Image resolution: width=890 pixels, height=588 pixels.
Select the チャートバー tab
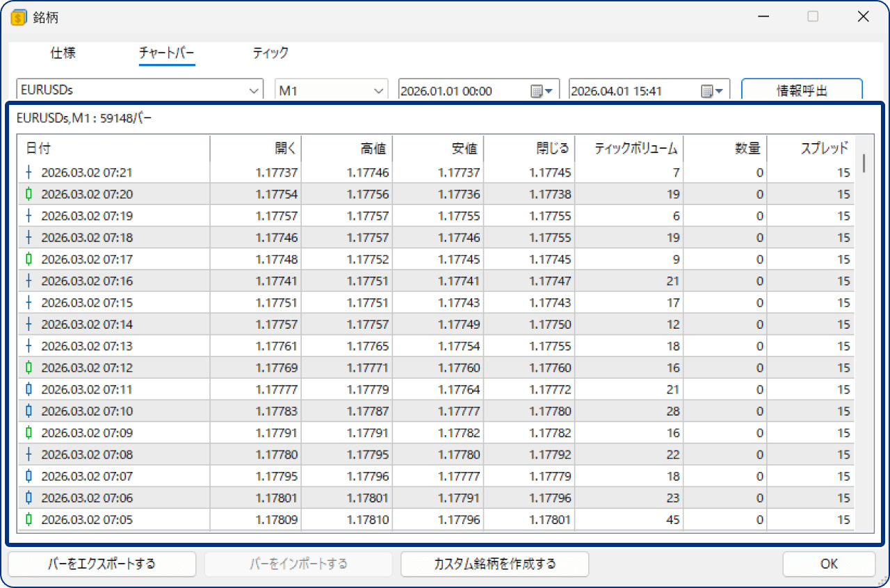coord(167,53)
